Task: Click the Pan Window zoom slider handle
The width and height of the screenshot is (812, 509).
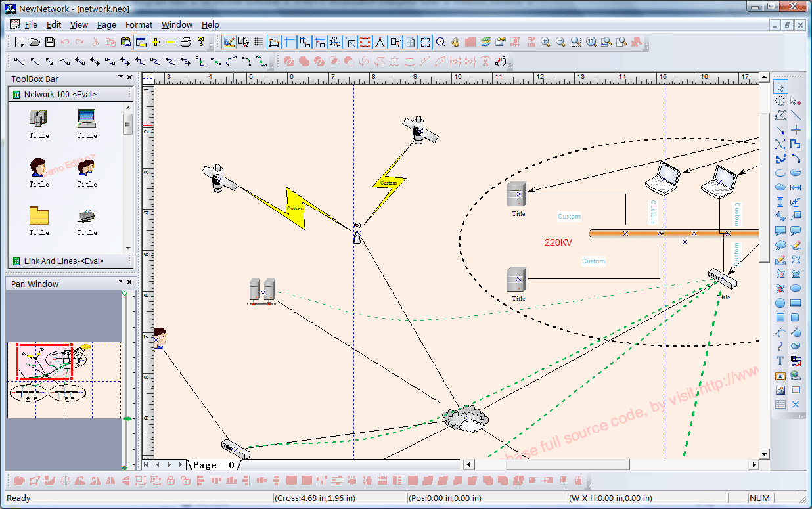Action: coord(127,418)
